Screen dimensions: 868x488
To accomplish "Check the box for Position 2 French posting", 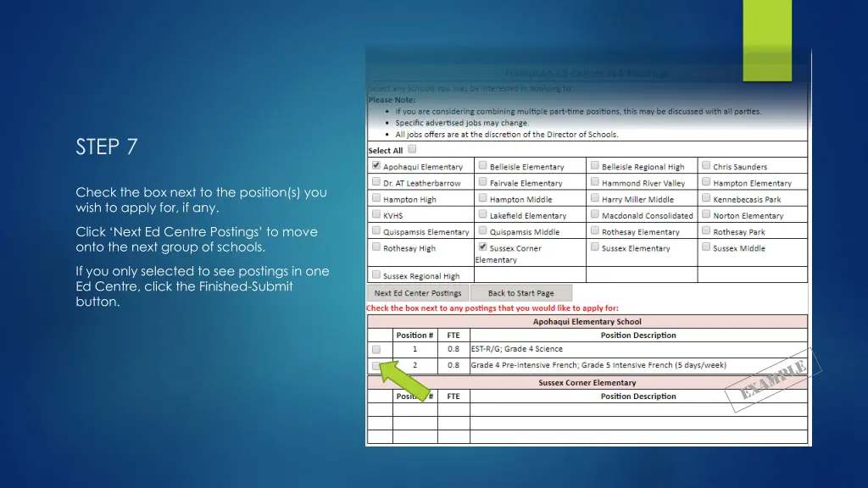I will click(x=376, y=366).
